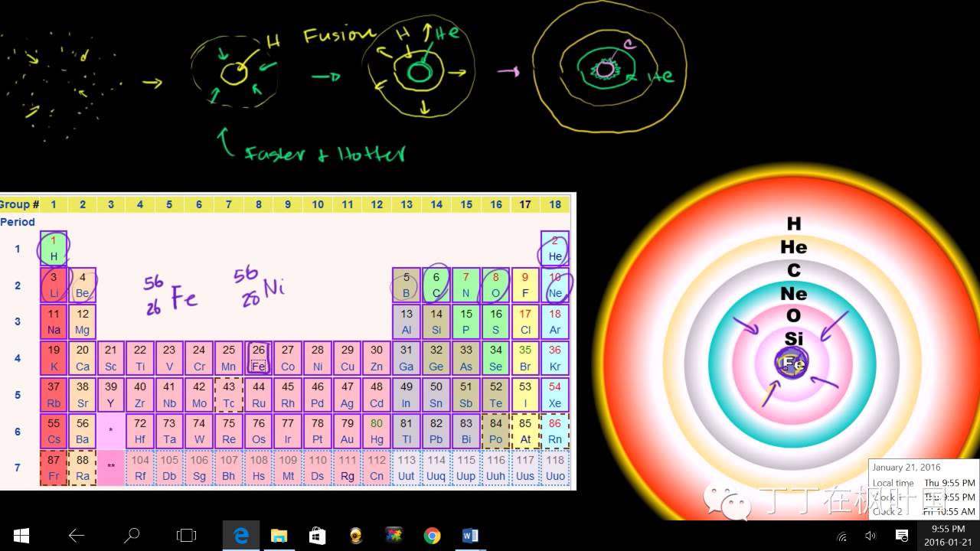Launch the Windows Store taskbar icon

[x=317, y=536]
